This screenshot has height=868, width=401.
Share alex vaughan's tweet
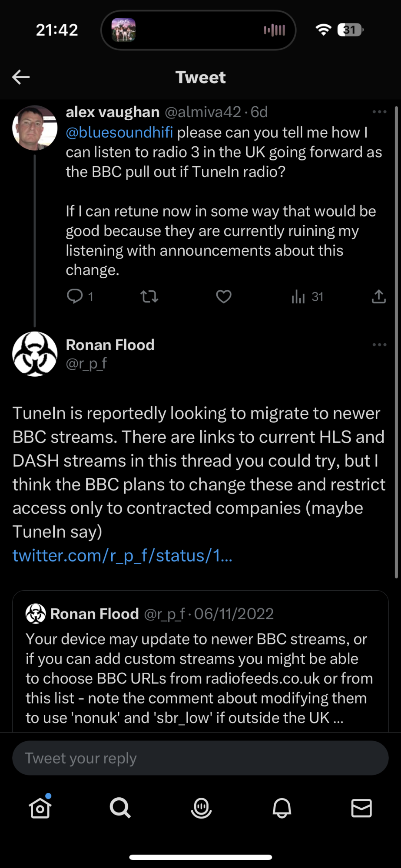click(x=379, y=296)
